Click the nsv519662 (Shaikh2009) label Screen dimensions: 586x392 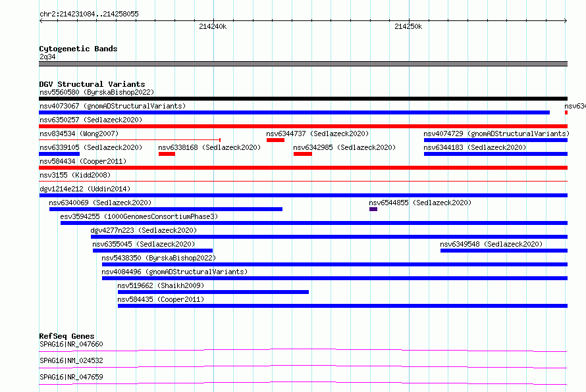click(161, 285)
